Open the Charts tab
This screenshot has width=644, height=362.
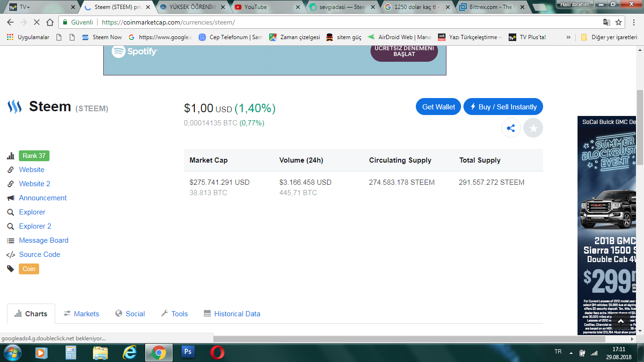[31, 314]
